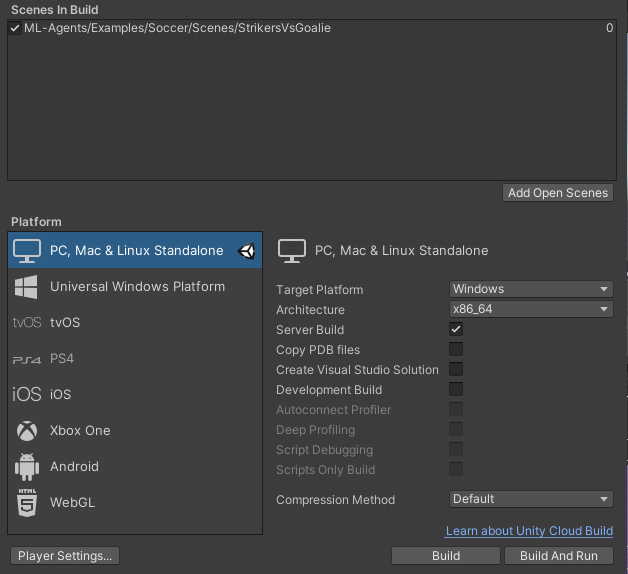Open Learn about Unity Cloud Build link
The image size is (628, 574).
529,531
